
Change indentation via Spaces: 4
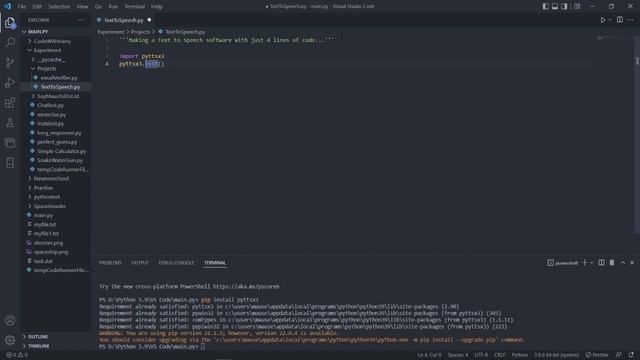coord(458,355)
